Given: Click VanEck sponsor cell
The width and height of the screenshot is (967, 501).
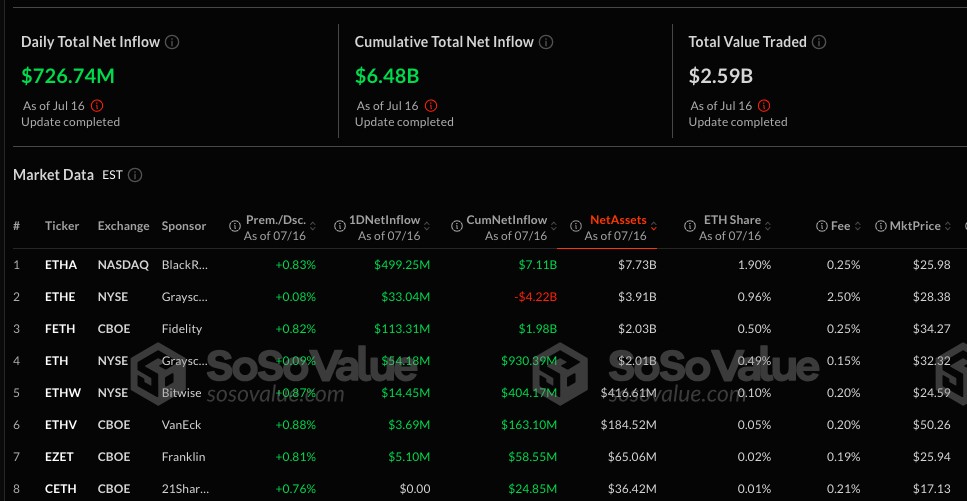Looking at the screenshot, I should (181, 425).
